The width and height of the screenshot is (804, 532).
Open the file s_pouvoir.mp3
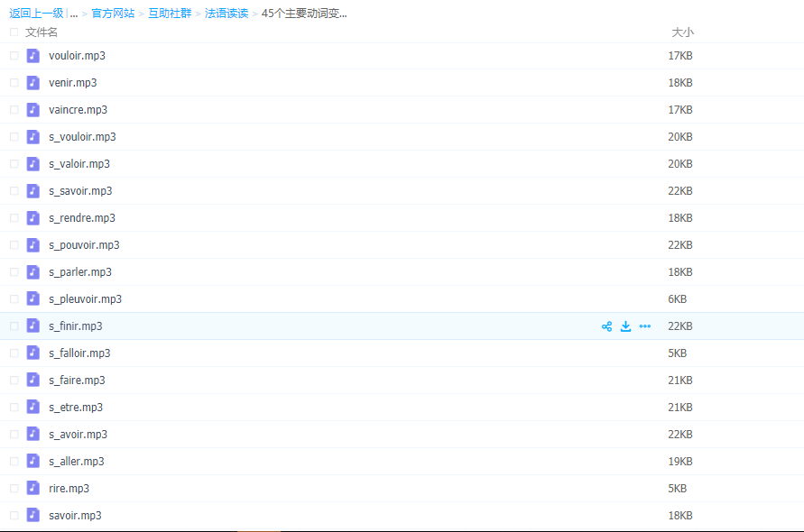pyautogui.click(x=84, y=245)
